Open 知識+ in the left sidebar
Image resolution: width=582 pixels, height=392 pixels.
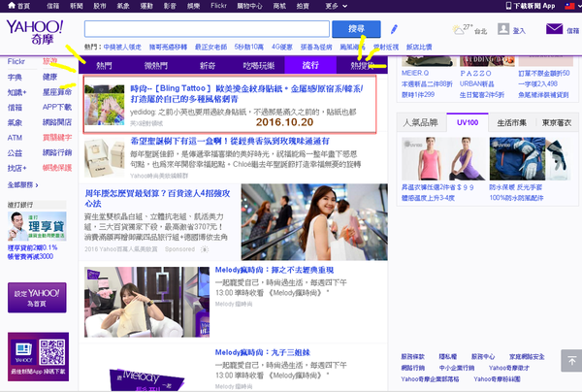pos(17,92)
